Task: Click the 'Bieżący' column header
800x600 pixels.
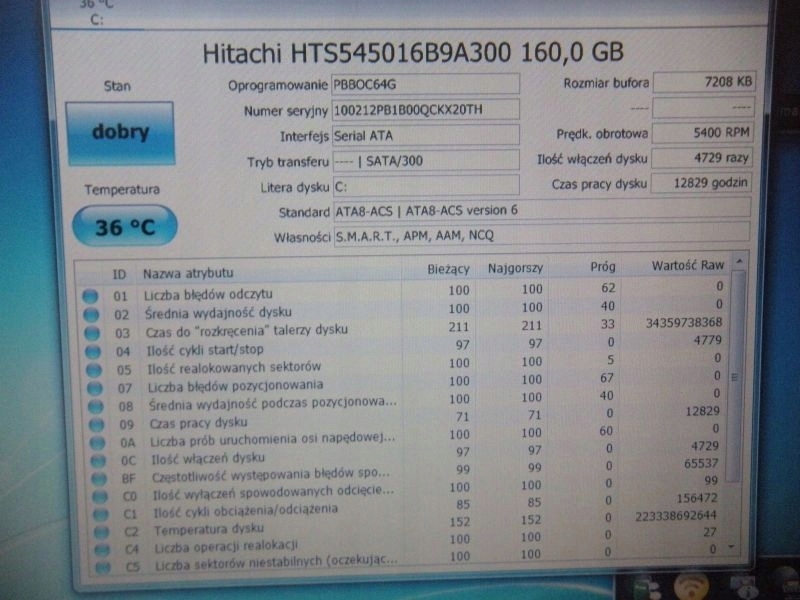Action: point(448,269)
